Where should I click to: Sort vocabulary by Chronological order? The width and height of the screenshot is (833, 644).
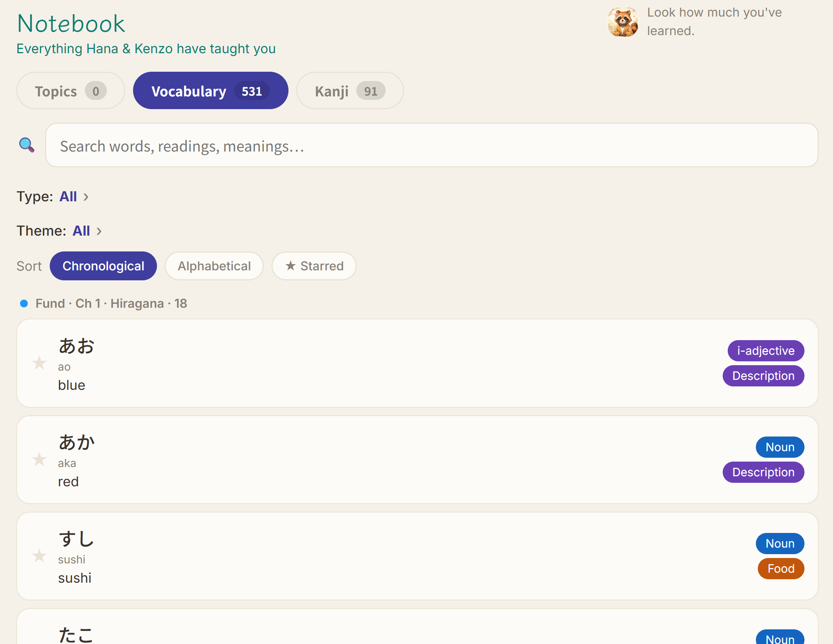pyautogui.click(x=103, y=266)
